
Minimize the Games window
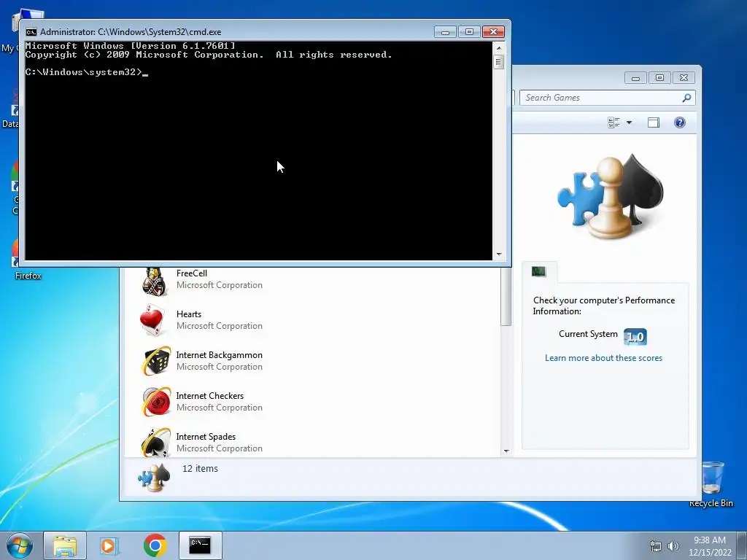tap(635, 78)
